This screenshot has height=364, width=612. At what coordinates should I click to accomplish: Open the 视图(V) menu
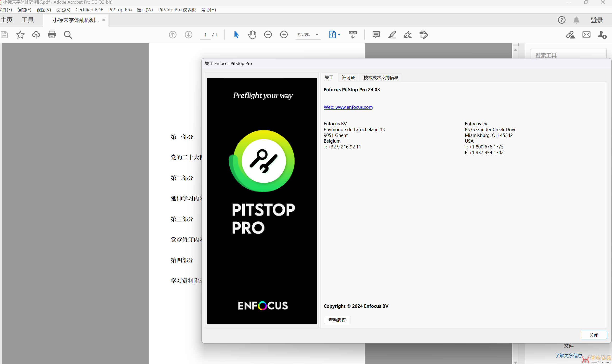(x=43, y=10)
